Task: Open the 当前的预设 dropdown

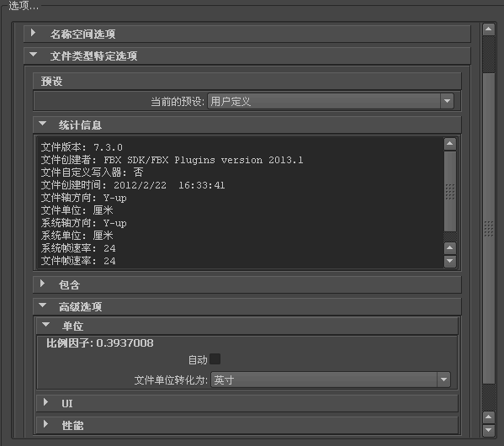Action: [x=331, y=101]
